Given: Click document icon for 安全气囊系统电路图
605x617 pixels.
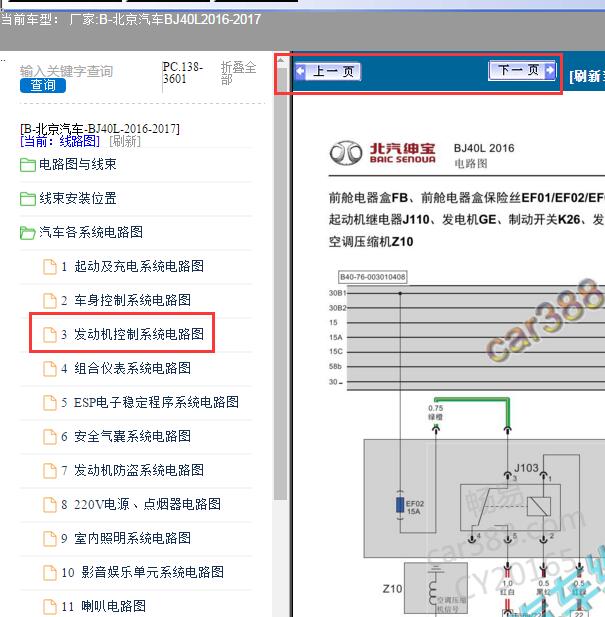Looking at the screenshot, I should pos(50,437).
